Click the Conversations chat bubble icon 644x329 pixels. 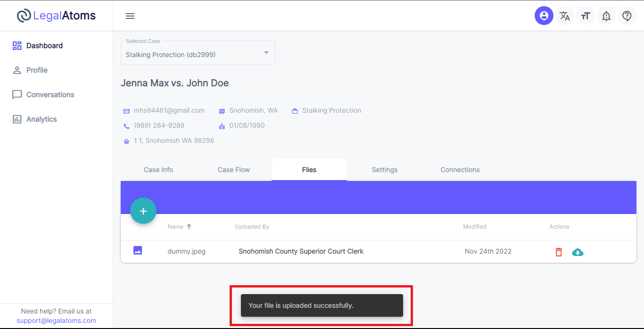pyautogui.click(x=17, y=95)
